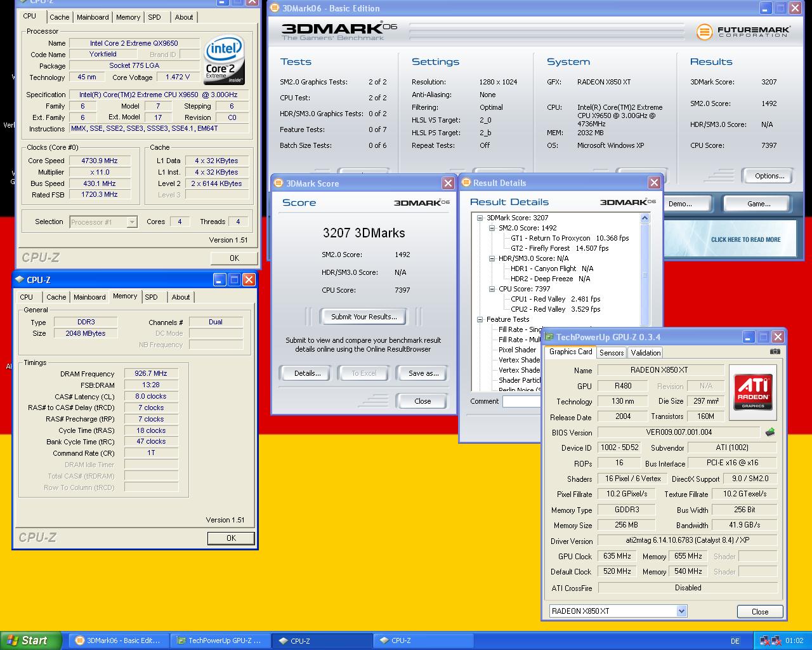This screenshot has height=650, width=812.
Task: Click the Driver Version ati2mtag field
Action: point(688,541)
